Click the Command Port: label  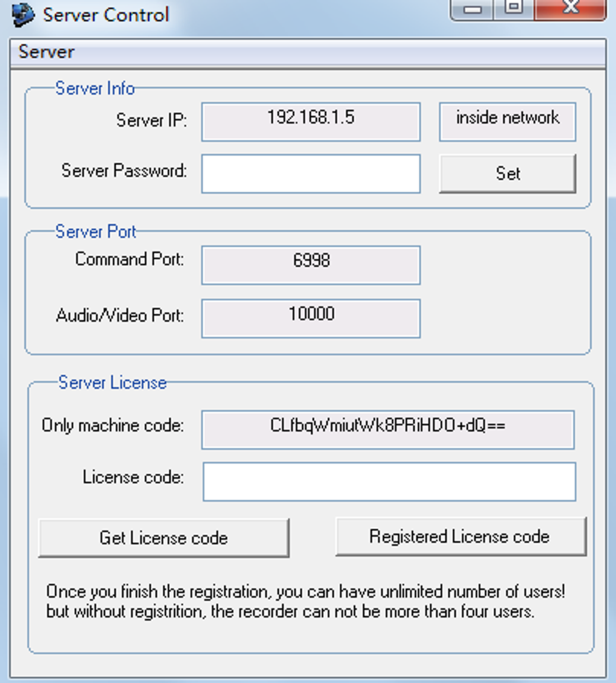[x=129, y=258]
